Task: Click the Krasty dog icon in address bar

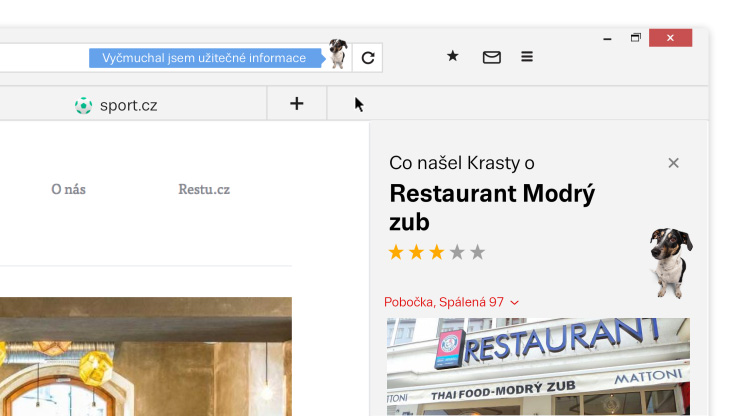Action: pos(338,54)
